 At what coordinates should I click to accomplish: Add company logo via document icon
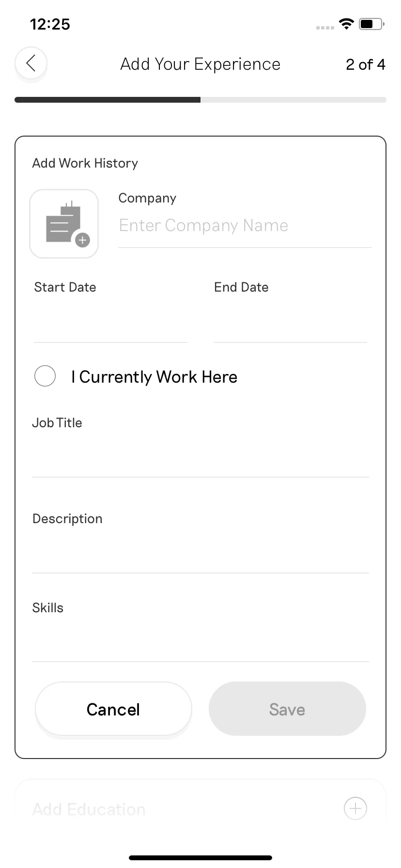[x=64, y=224]
